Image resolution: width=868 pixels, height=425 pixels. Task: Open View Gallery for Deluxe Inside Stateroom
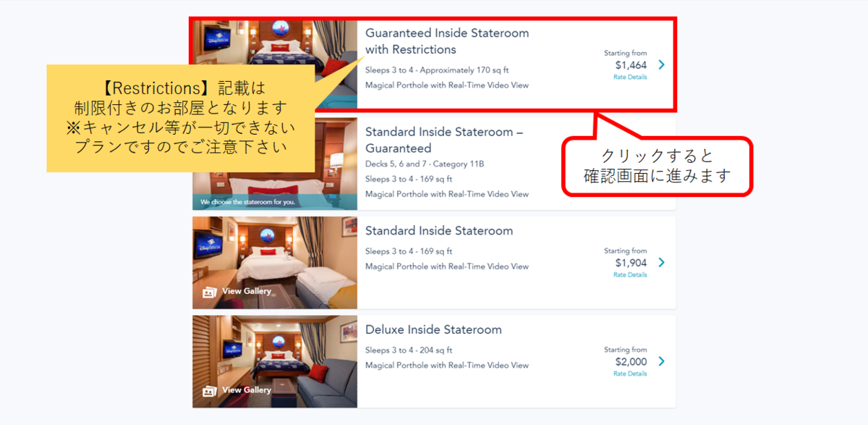point(247,390)
